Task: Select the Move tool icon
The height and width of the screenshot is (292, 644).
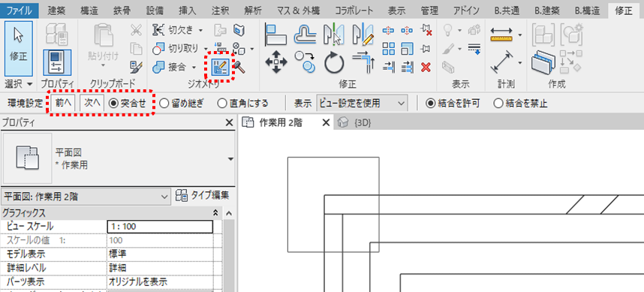Action: tap(276, 62)
